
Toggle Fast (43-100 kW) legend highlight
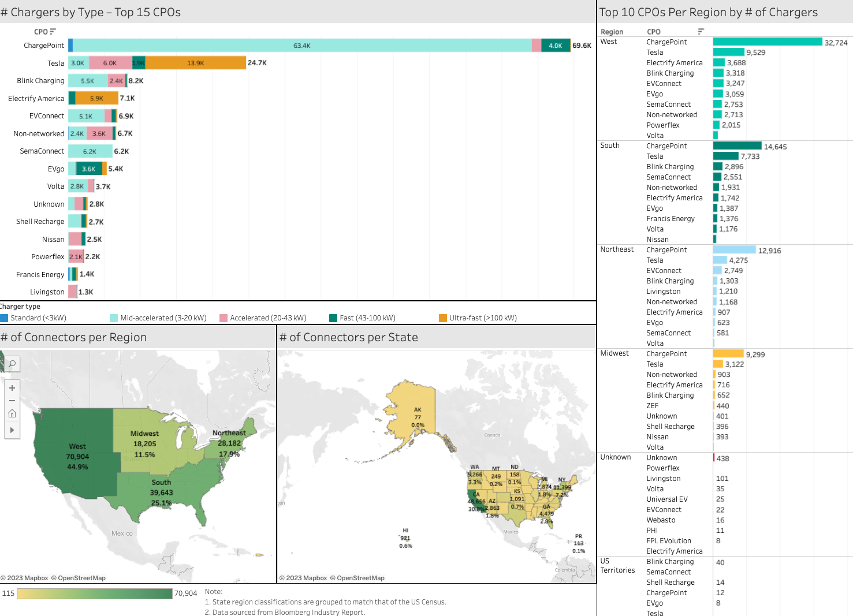click(333, 318)
